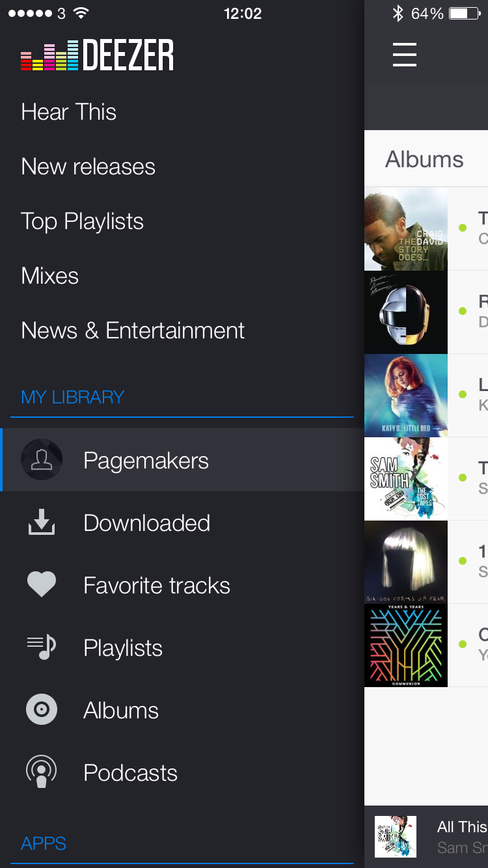This screenshot has height=868, width=488.
Task: Tap the Pagemakers profile avatar icon
Action: (42, 459)
